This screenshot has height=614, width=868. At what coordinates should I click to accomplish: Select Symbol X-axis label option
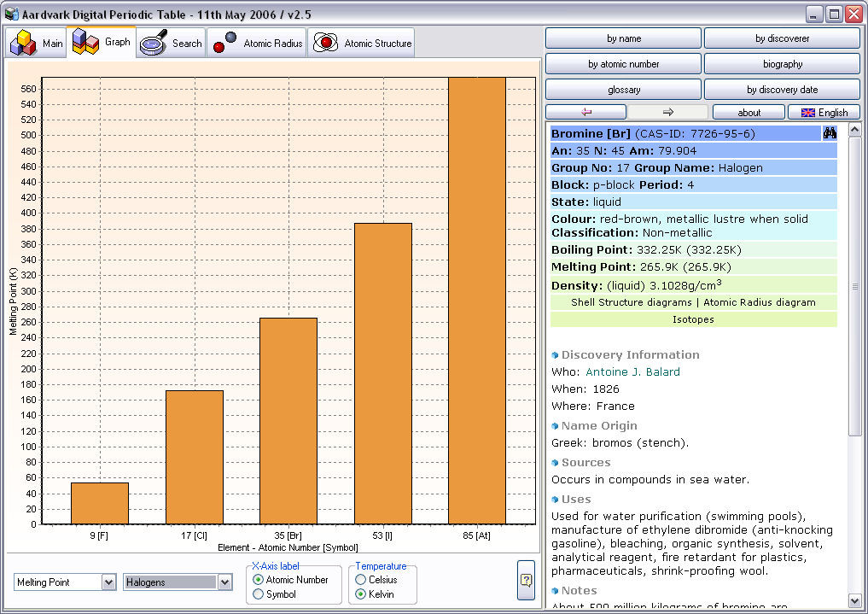coord(275,594)
